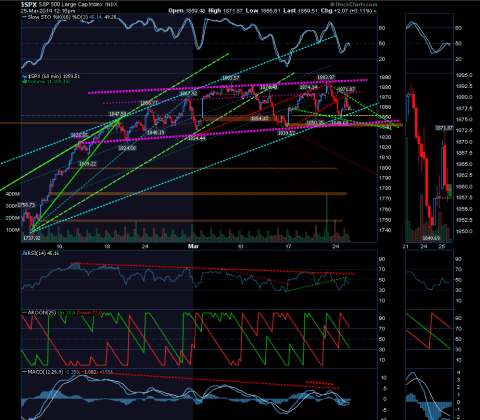Click the $SPX (60 min) legend marker

pos(24,76)
